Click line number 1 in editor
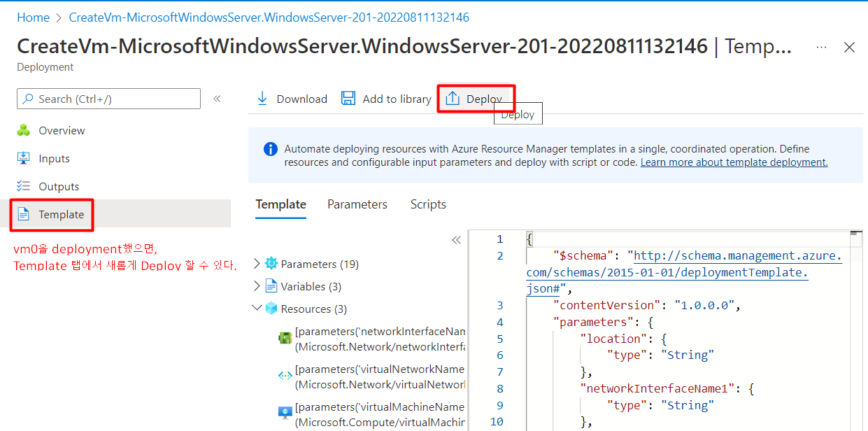868x431 pixels. coord(499,239)
